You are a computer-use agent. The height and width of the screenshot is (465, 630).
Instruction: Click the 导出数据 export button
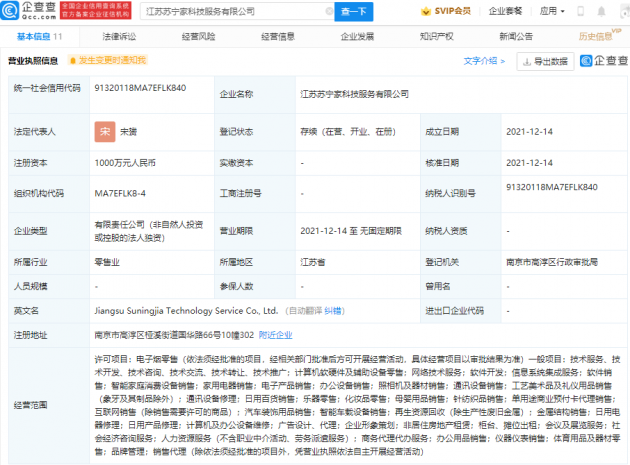(545, 61)
